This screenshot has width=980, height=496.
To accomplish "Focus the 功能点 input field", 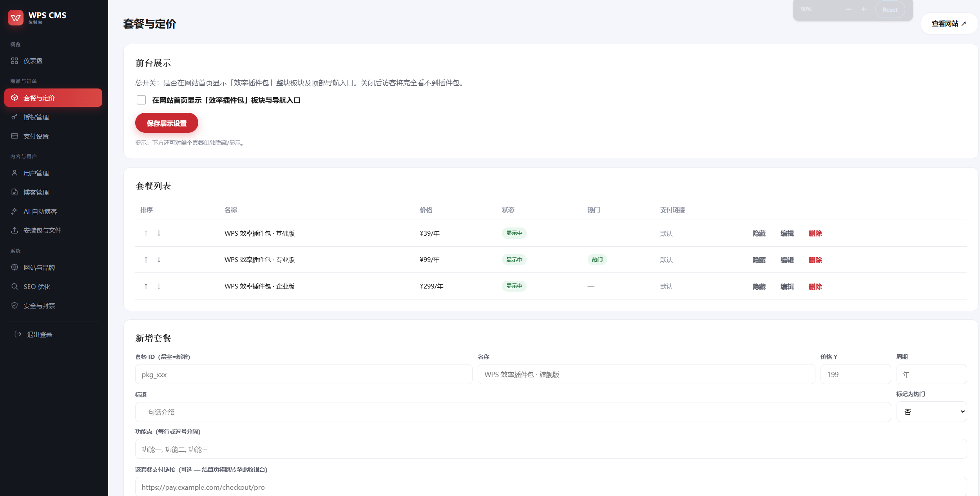I will pyautogui.click(x=551, y=449).
